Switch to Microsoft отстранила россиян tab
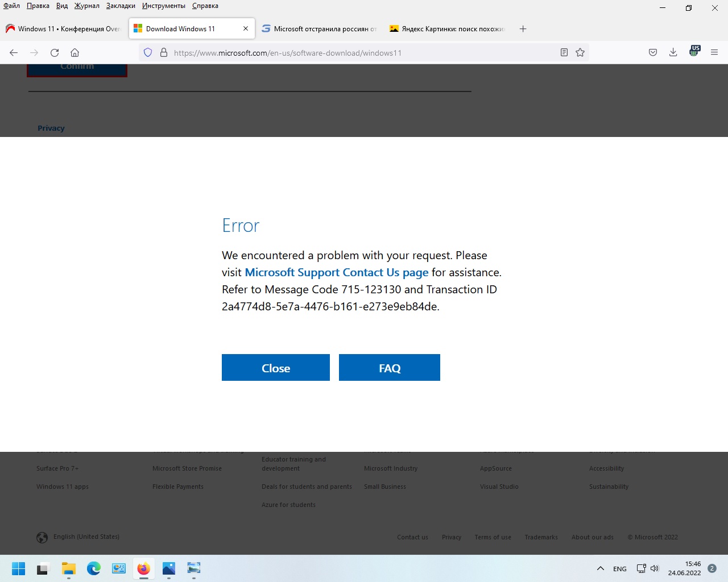 [319, 29]
